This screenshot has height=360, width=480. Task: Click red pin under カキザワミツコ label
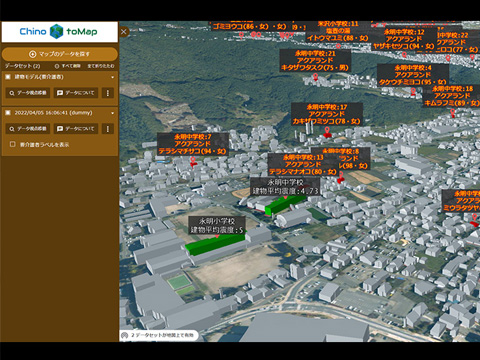(x=327, y=132)
